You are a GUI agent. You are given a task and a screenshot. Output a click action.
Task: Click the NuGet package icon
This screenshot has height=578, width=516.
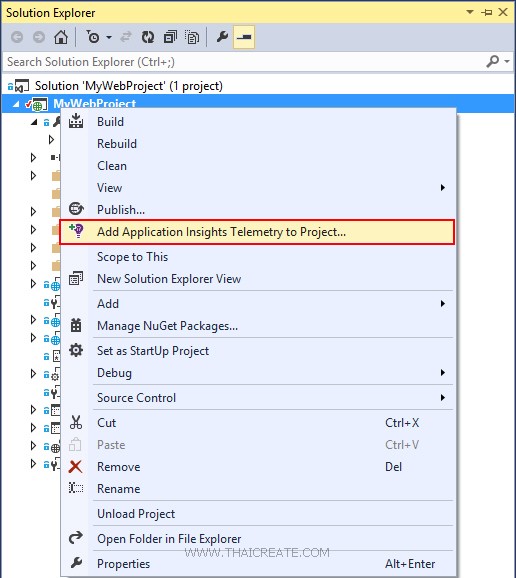tap(76, 325)
